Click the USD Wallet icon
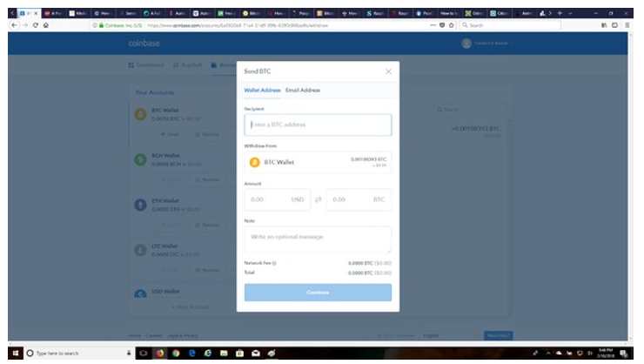Screen dimensions: 644x364 point(140,294)
